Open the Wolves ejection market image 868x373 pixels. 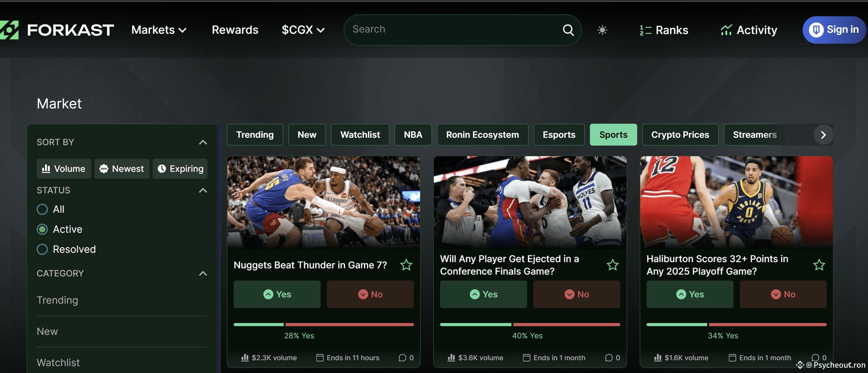[x=530, y=202]
